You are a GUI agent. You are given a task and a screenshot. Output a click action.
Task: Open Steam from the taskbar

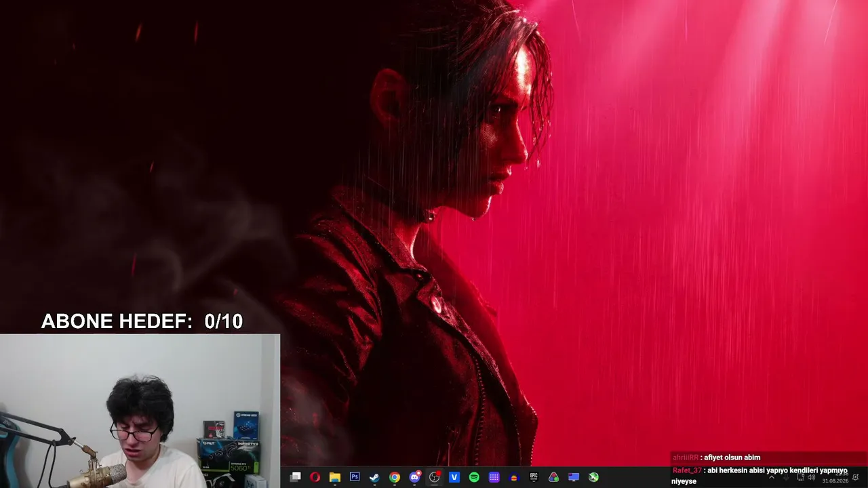[x=374, y=477]
